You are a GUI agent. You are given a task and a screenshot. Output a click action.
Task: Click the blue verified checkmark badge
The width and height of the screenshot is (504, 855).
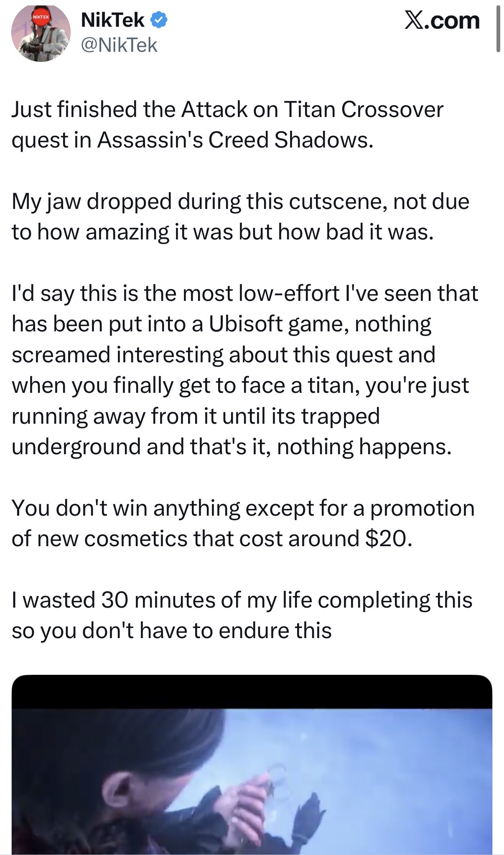point(159,20)
